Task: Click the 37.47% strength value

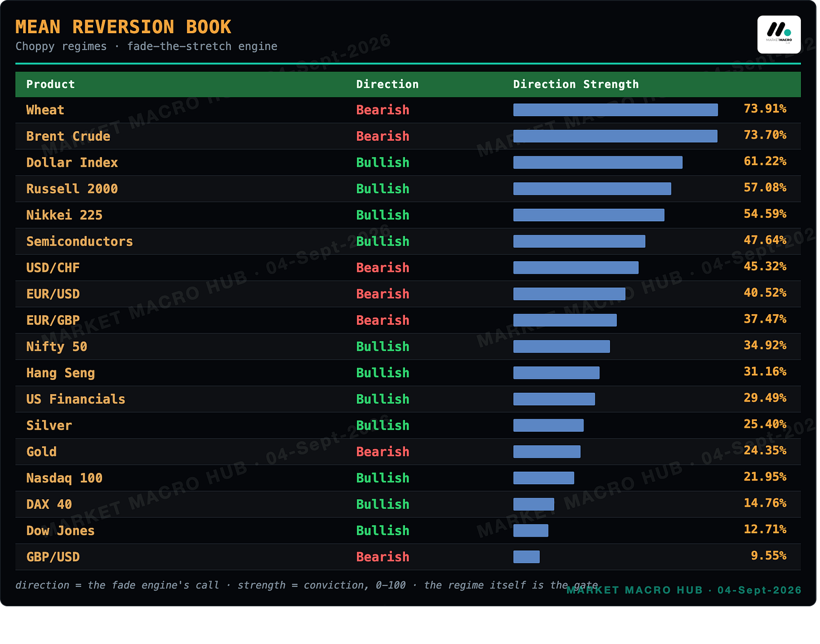Action: pyautogui.click(x=765, y=319)
